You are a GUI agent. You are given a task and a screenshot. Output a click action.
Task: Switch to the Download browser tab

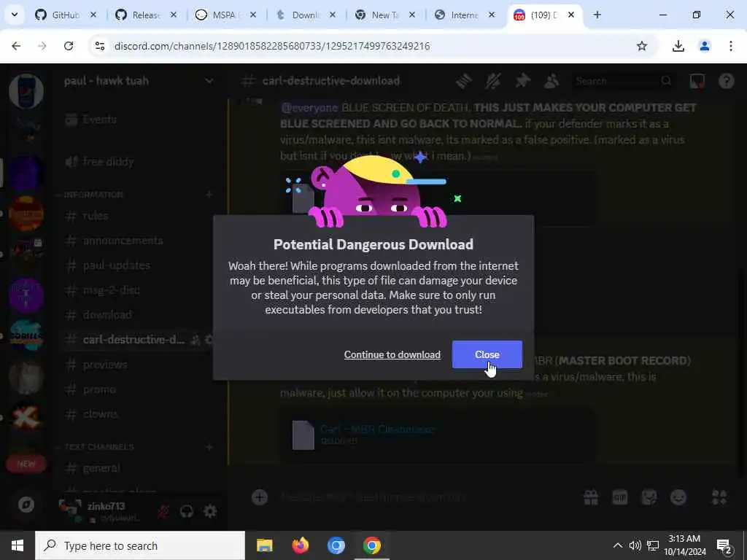[305, 15]
